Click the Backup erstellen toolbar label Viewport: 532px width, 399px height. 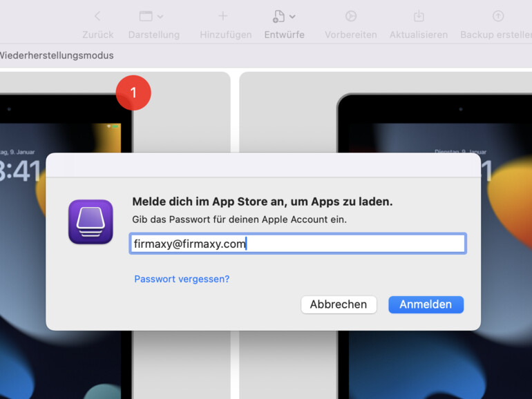click(496, 35)
